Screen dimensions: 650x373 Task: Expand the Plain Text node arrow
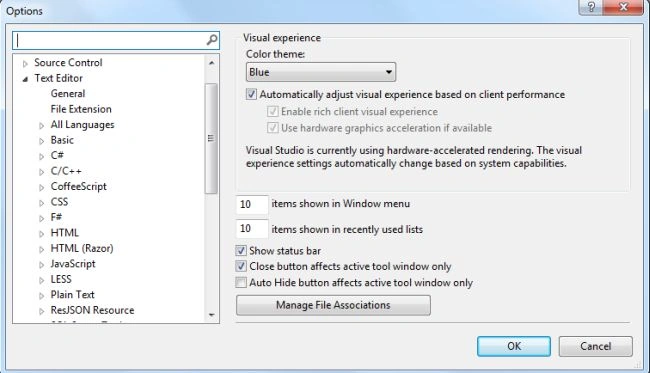[41, 295]
